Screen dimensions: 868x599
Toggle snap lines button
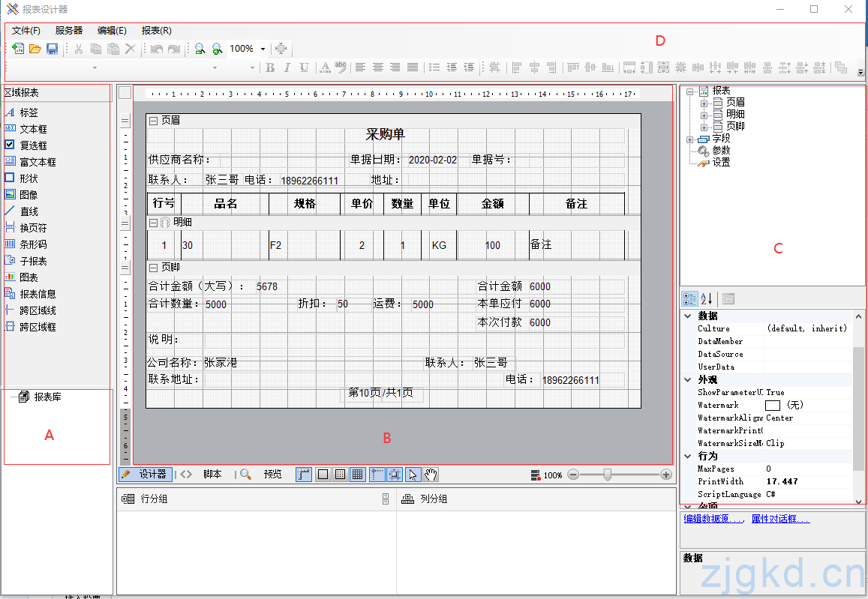click(377, 475)
